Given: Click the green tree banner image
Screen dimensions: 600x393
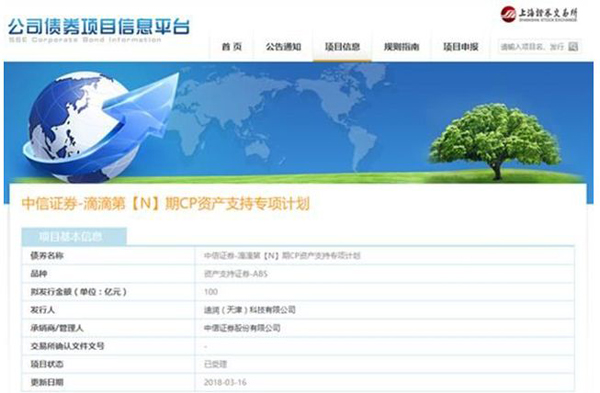Looking at the screenshot, I should pyautogui.click(x=495, y=141).
